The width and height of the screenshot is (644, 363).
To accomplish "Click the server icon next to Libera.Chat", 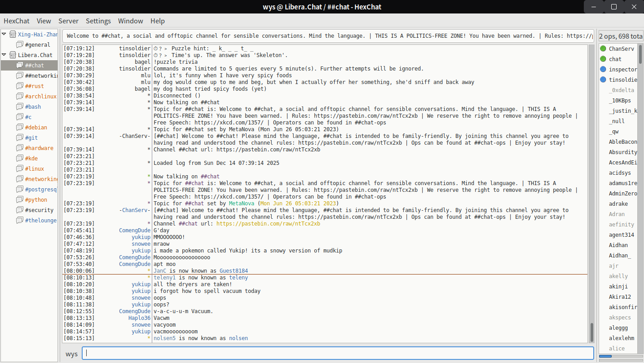I will 13,55.
